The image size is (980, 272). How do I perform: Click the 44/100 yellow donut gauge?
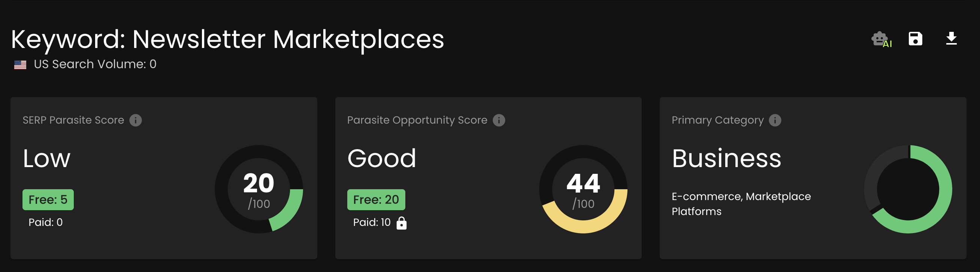(583, 189)
